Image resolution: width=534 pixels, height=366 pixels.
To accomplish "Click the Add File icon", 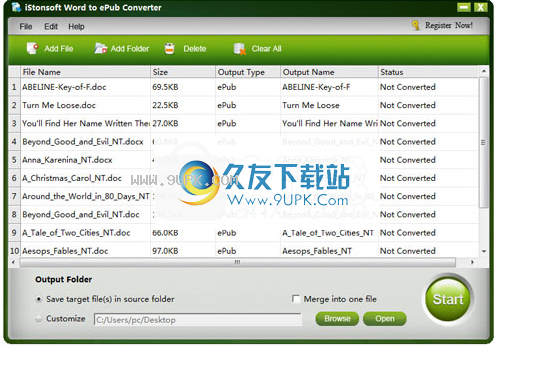I will pos(32,48).
